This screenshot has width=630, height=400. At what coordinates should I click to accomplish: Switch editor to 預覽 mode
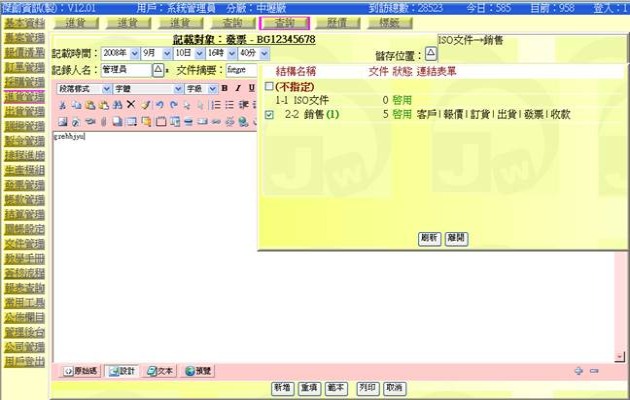(196, 370)
